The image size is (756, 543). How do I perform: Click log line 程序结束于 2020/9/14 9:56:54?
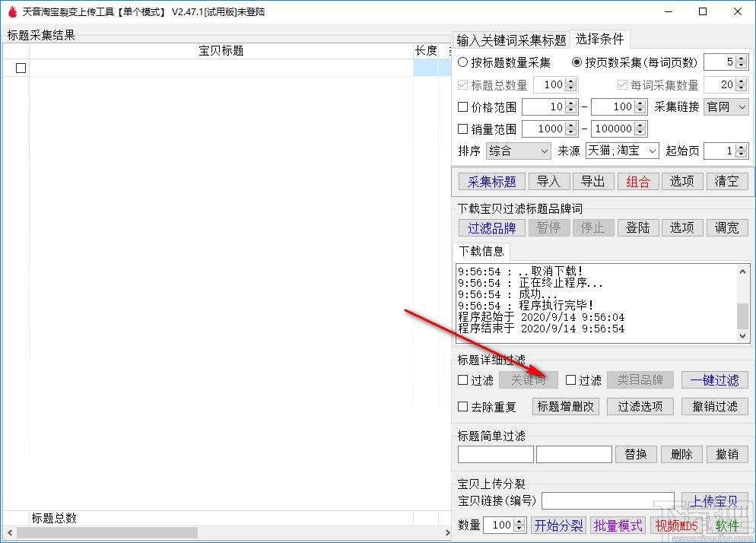[541, 329]
